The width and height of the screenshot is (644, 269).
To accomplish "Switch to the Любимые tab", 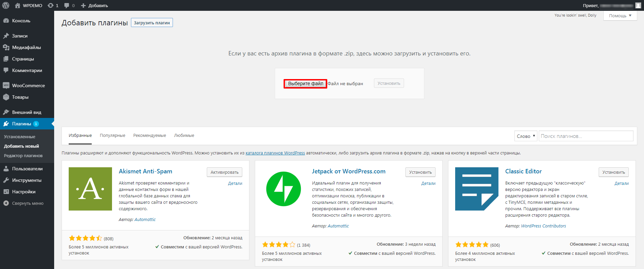I will 184,136.
